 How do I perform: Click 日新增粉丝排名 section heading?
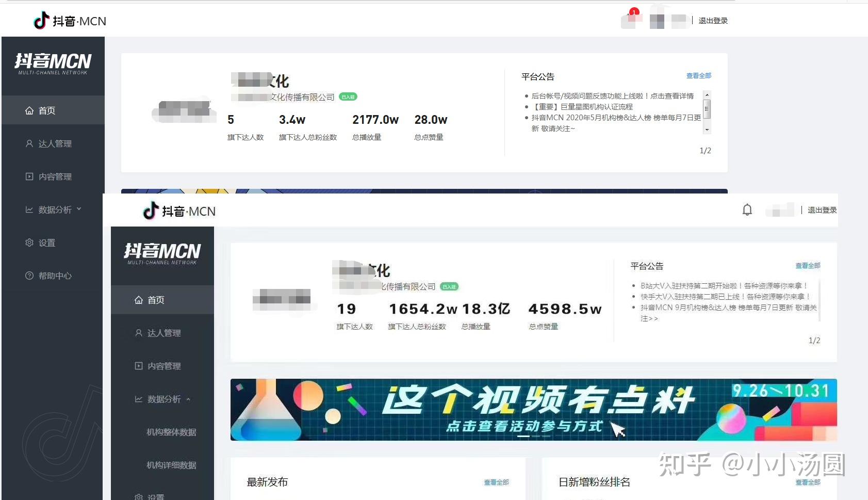pos(594,482)
